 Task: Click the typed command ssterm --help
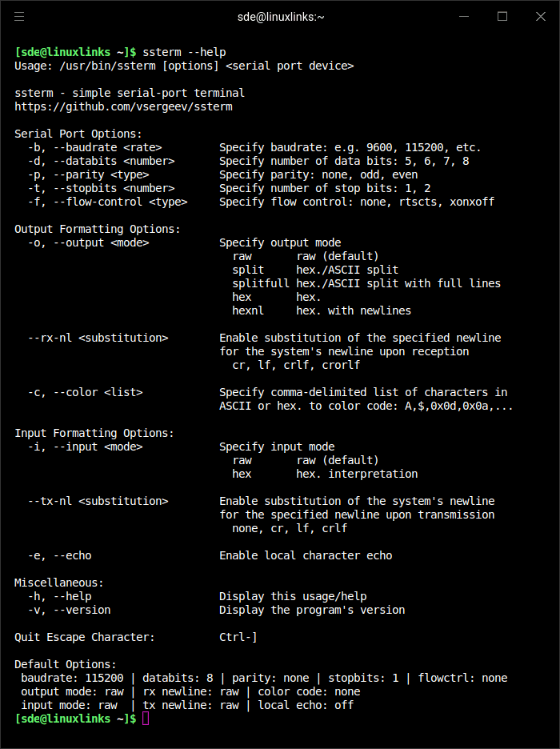(184, 52)
